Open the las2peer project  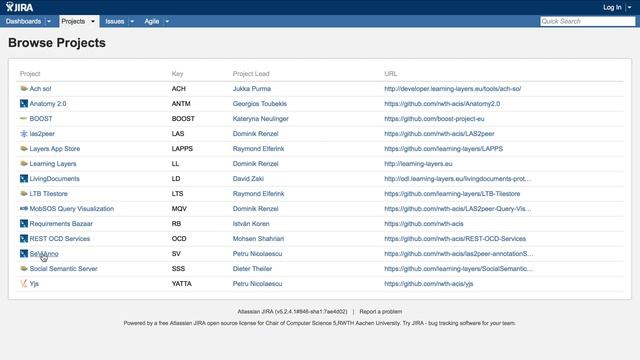(x=42, y=133)
